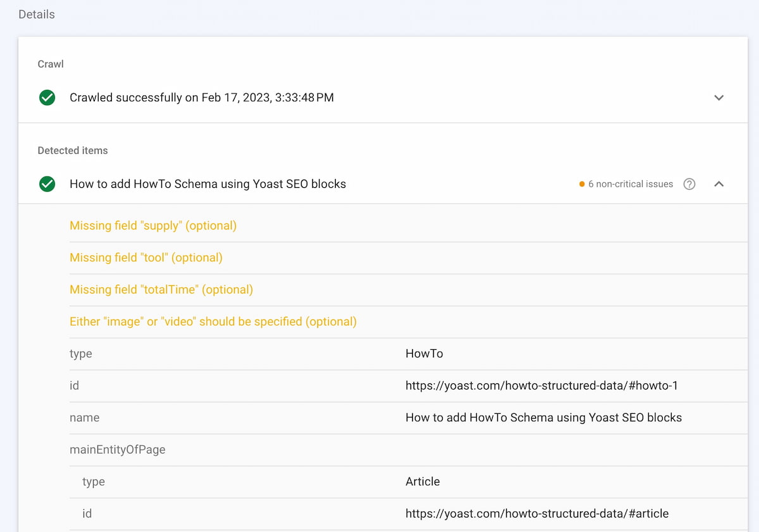Screen dimensions: 759x532
Task: Select the Details heading
Action: [x=36, y=14]
